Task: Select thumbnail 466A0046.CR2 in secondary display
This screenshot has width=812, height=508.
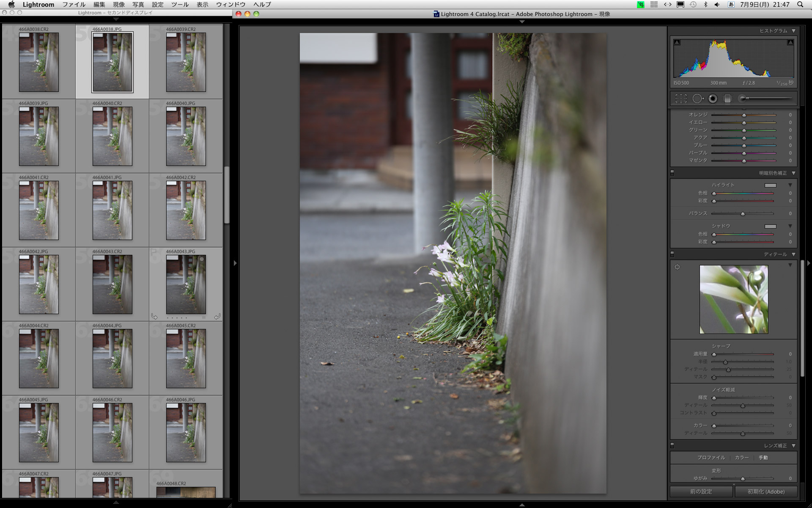Action: pos(112,433)
